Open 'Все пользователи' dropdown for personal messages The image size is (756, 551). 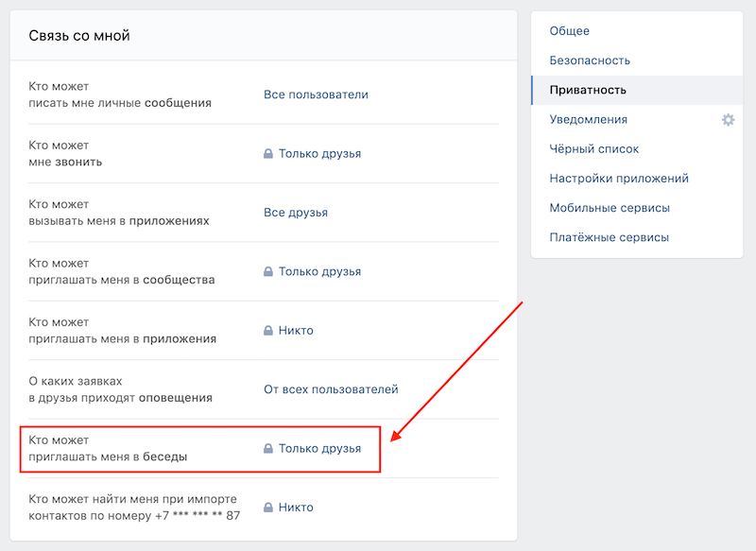pyautogui.click(x=316, y=95)
